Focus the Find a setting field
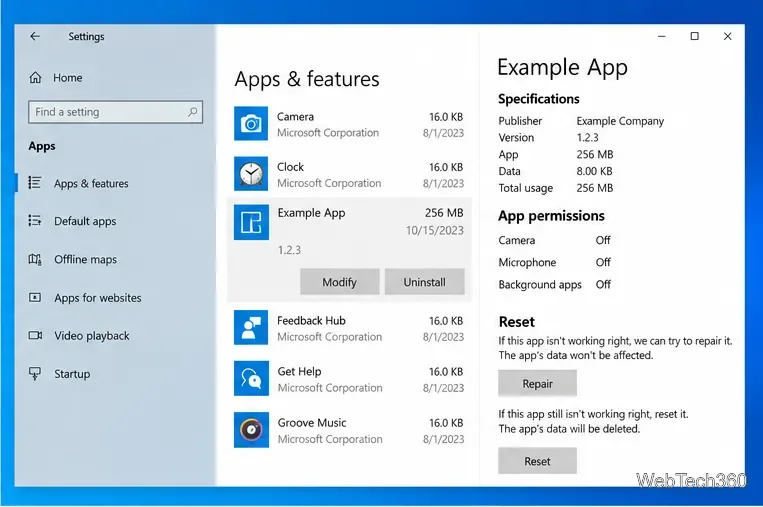 click(x=115, y=112)
